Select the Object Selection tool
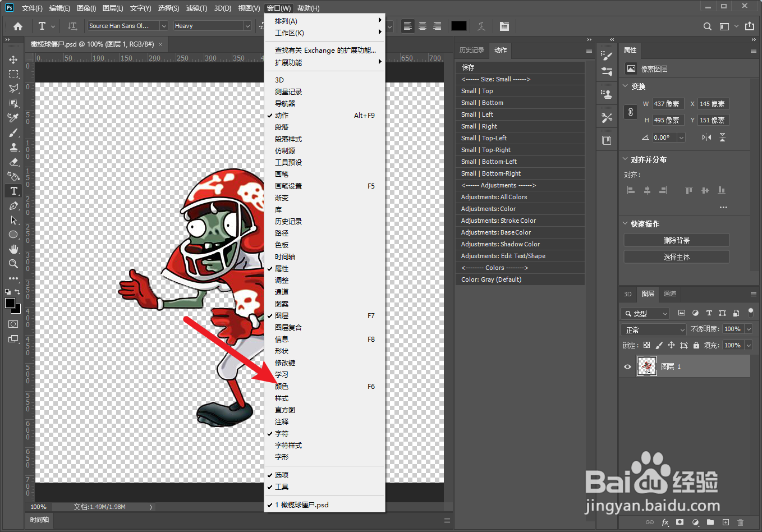Viewport: 762px width, 532px height. pos(13,103)
